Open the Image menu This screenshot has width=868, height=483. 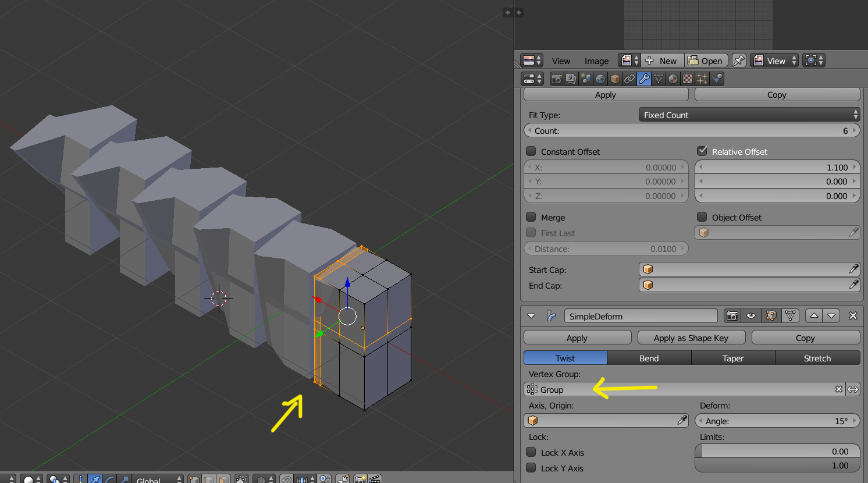tap(596, 61)
